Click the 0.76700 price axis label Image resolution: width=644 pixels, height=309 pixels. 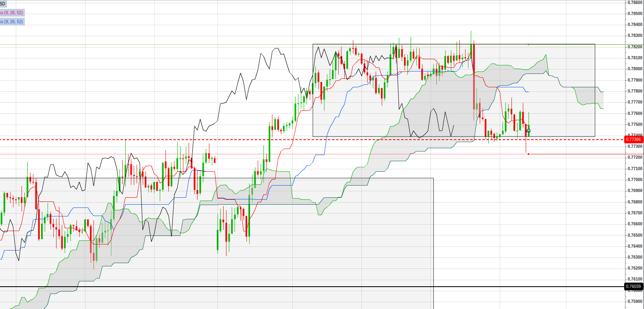point(635,213)
